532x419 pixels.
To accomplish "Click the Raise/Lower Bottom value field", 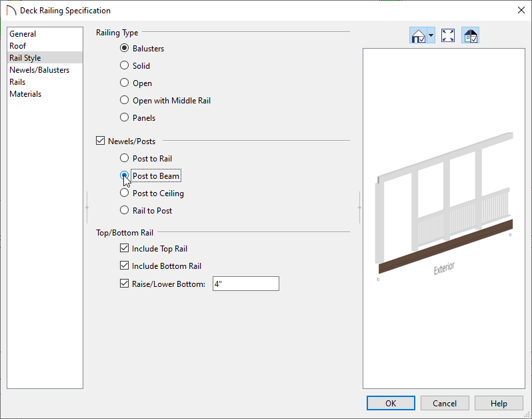I will pos(246,284).
